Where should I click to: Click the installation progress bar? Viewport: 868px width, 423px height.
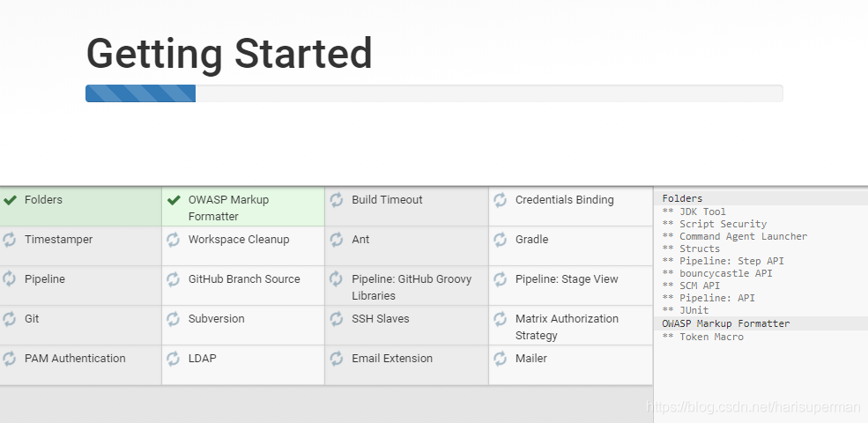coord(434,93)
